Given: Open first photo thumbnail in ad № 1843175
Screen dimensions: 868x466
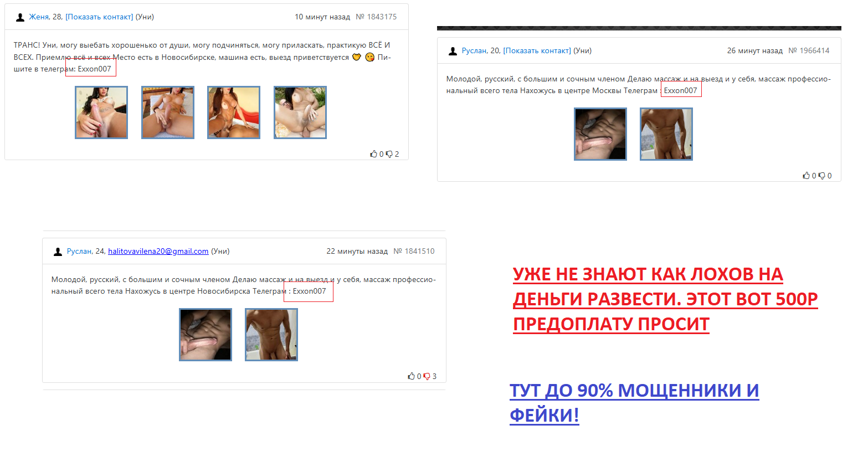Looking at the screenshot, I should 101,112.
